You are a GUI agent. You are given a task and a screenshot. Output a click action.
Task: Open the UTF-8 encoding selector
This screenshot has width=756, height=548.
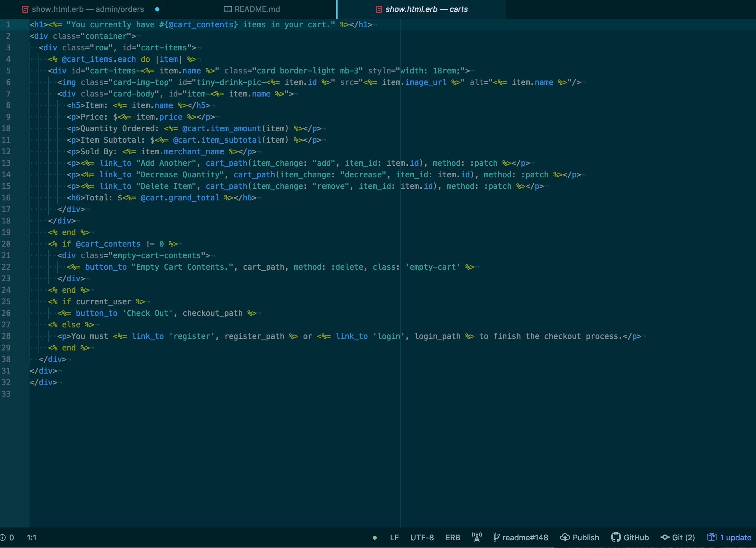click(x=422, y=537)
